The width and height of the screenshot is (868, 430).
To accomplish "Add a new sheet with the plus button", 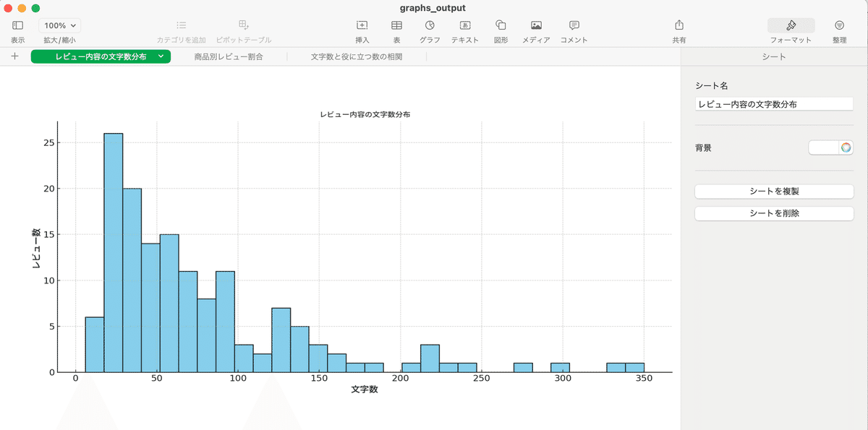I will (15, 56).
